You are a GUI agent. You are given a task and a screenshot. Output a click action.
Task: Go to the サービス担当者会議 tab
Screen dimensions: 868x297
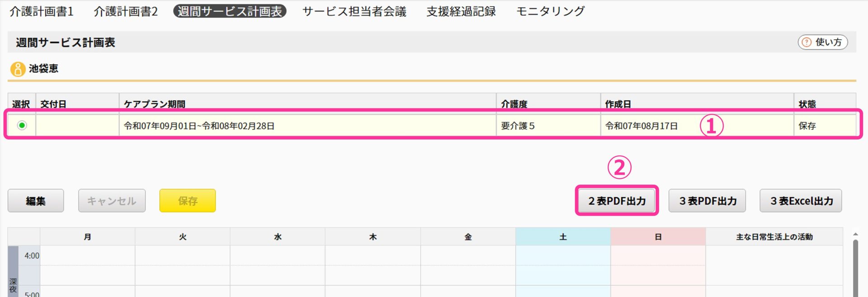tap(354, 11)
